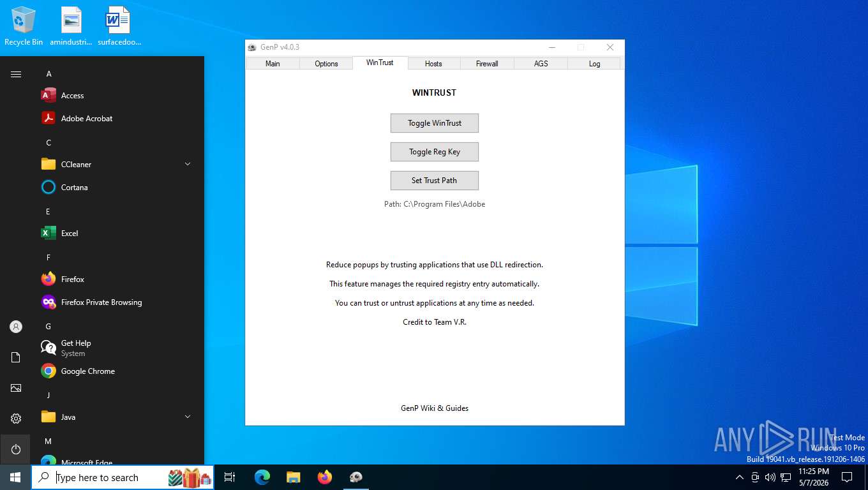
Task: Open Task View on taskbar
Action: coord(230,477)
